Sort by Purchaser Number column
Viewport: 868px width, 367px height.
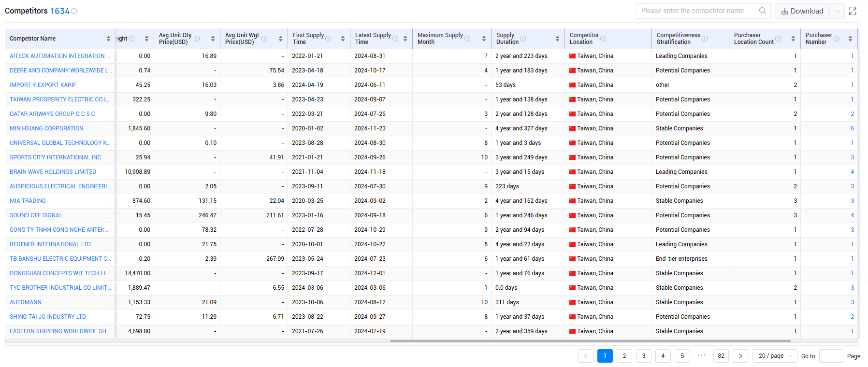[x=850, y=39]
